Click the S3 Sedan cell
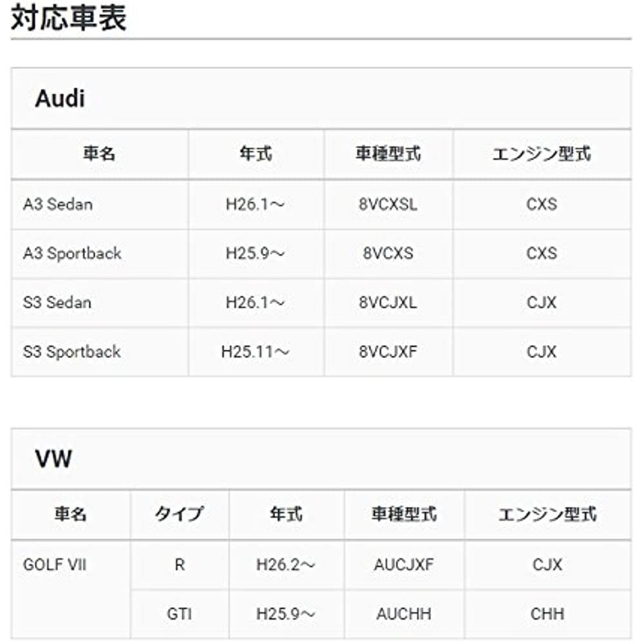644x644 pixels. tap(57, 302)
